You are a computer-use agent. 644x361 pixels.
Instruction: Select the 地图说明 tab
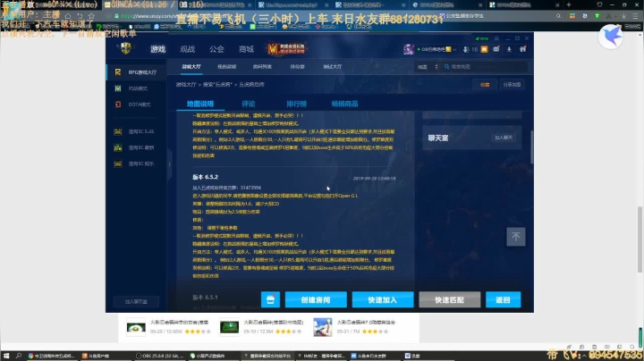click(200, 104)
